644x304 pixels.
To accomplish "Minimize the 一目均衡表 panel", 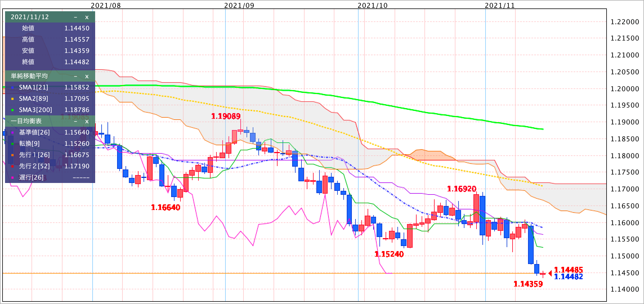I will (x=75, y=121).
